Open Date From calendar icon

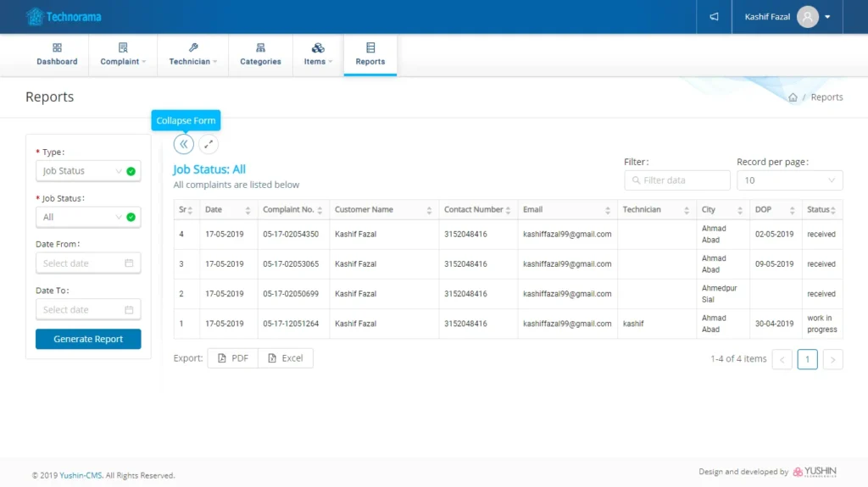coord(129,263)
